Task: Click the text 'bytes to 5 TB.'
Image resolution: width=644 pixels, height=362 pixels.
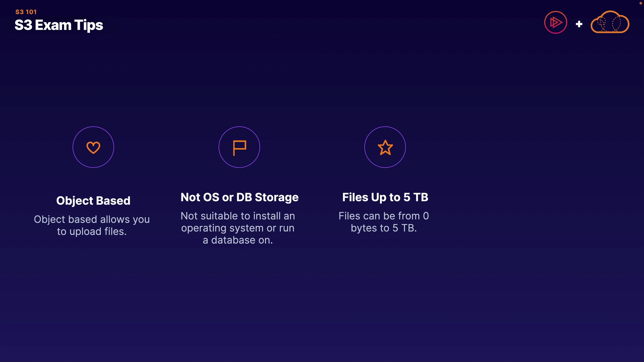Action: (x=384, y=228)
